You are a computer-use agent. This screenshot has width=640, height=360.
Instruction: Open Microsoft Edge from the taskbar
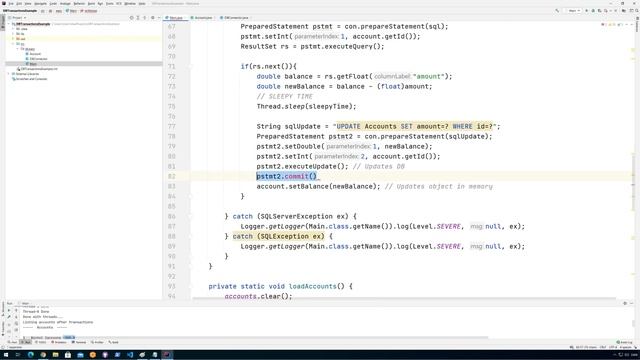click(x=31, y=355)
